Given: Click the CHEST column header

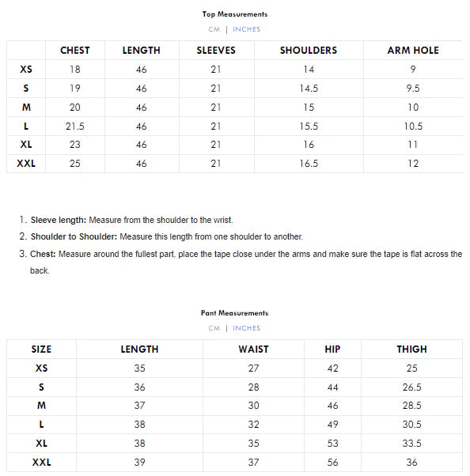Looking at the screenshot, I should (x=75, y=51).
